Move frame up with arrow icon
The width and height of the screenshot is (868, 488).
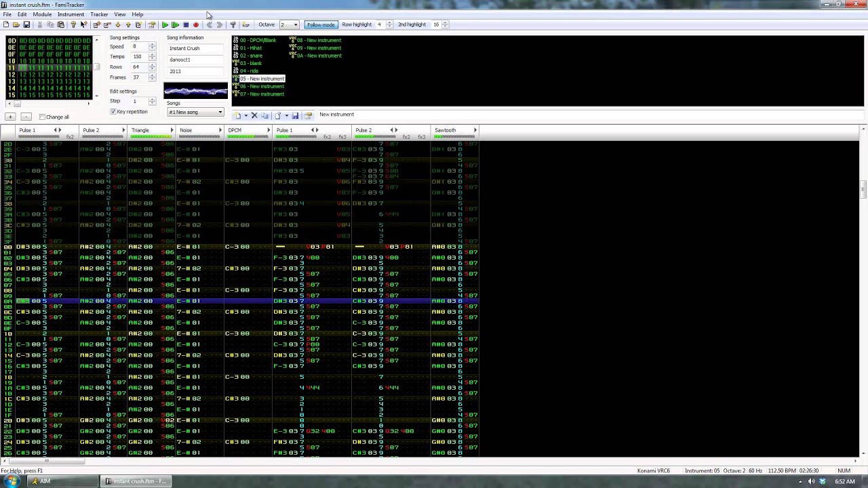pos(128,24)
